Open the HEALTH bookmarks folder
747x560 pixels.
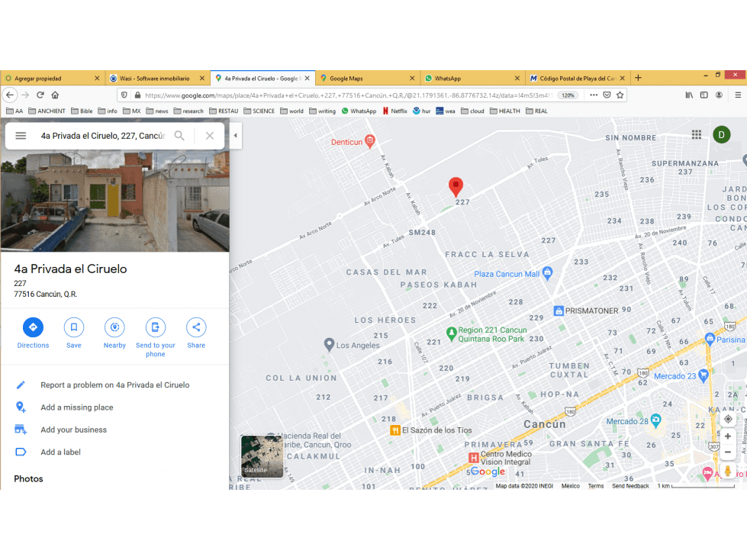pyautogui.click(x=505, y=111)
